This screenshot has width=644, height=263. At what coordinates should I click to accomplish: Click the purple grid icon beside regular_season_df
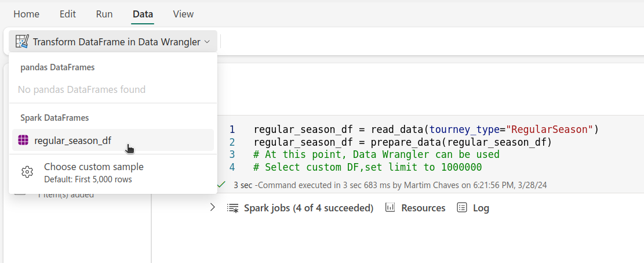coord(23,140)
